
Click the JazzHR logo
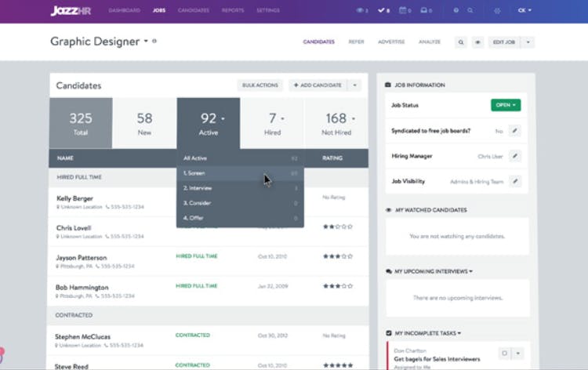(71, 10)
